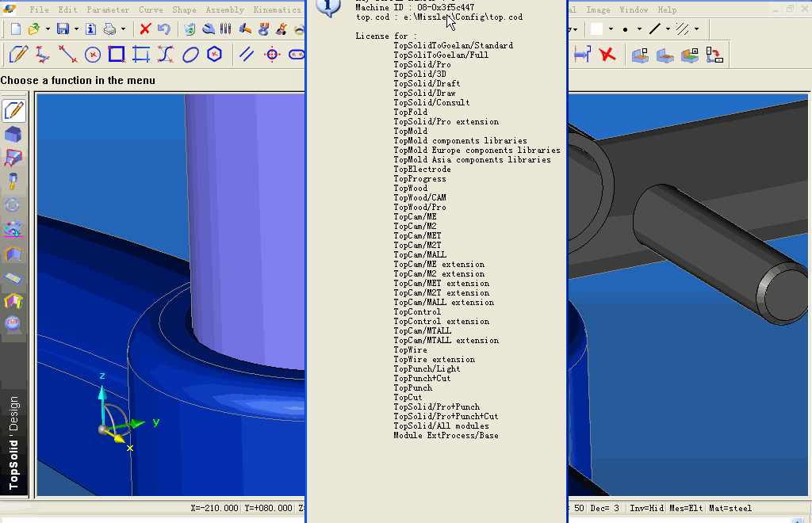
Task: Click the Inv=Hid status bar field
Action: pos(646,508)
